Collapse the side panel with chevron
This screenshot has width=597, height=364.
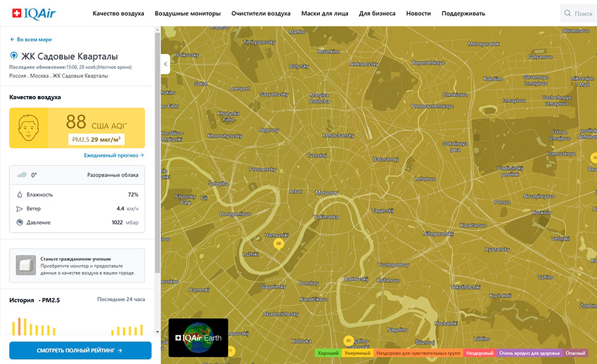165,64
